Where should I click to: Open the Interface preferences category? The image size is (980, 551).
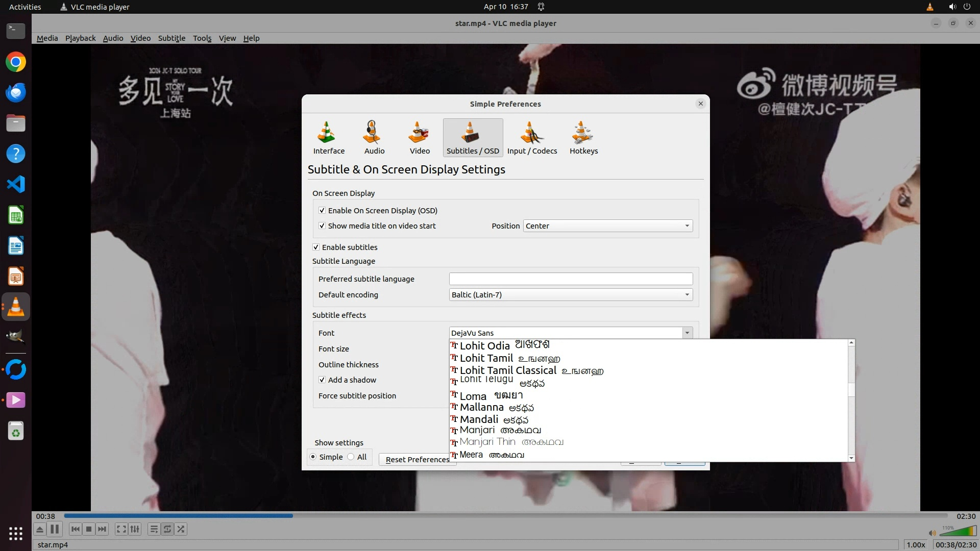pos(329,138)
